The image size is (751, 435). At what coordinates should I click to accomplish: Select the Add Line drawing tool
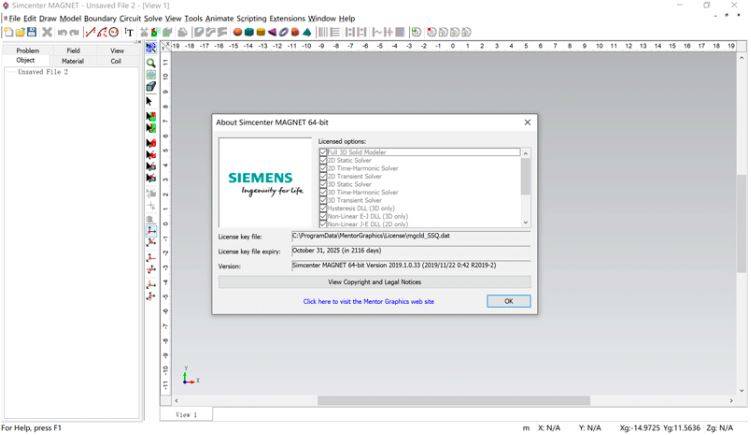[90, 33]
